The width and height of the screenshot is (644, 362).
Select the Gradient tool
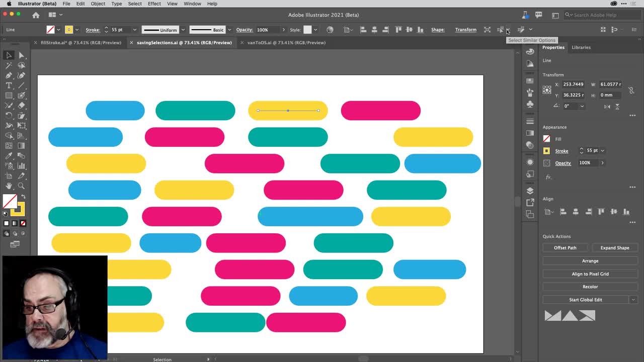coord(22,146)
